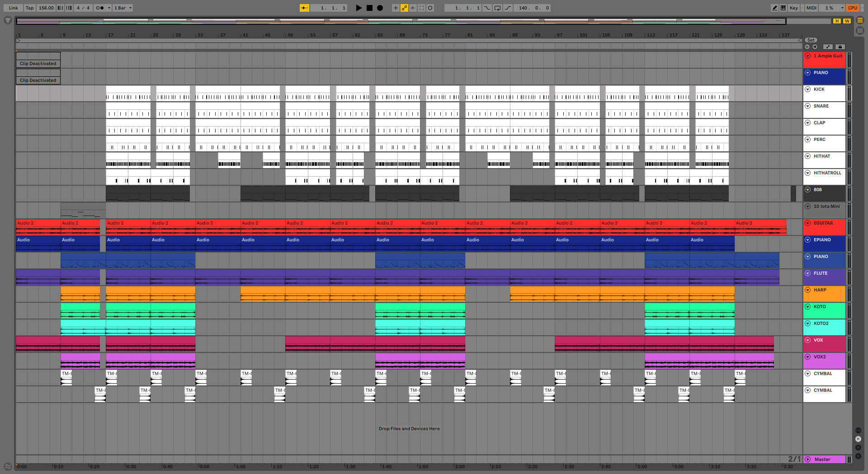Click the Session Record circle icon

click(x=430, y=8)
